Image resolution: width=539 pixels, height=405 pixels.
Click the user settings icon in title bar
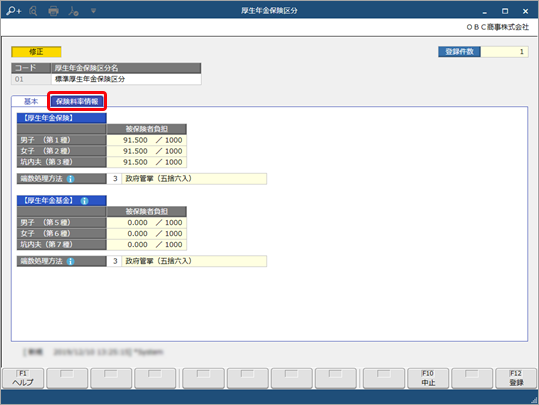pos(73,11)
